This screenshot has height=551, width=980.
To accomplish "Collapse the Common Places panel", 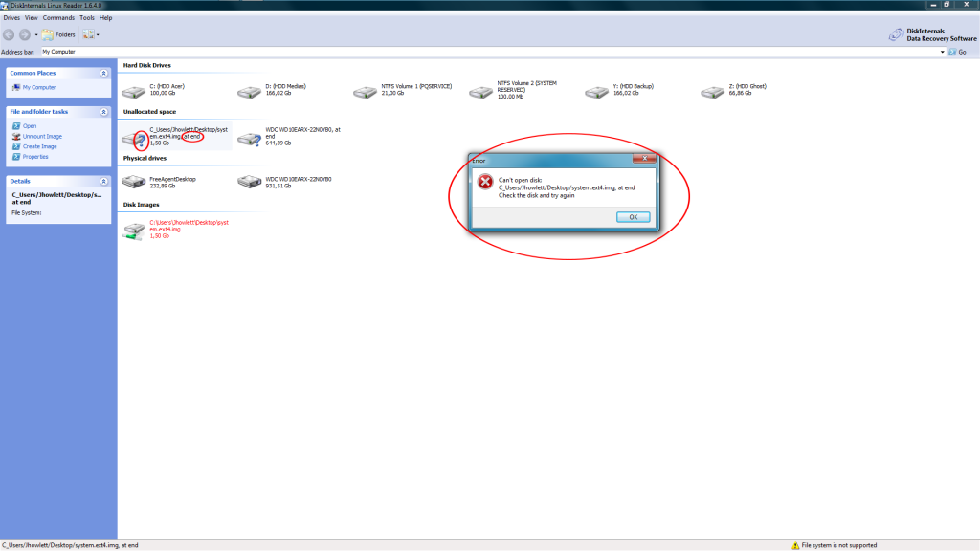I will [103, 73].
